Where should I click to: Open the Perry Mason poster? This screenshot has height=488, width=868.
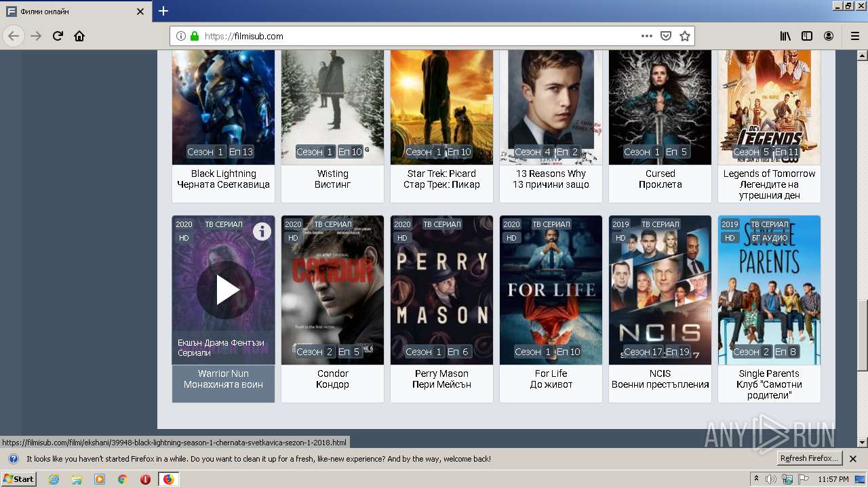tap(441, 290)
